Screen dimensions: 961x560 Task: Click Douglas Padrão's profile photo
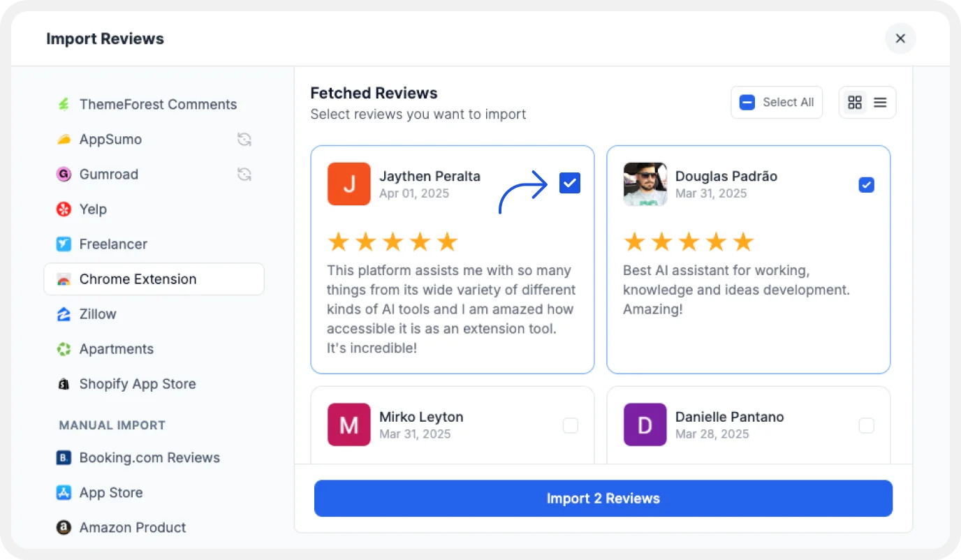tap(645, 184)
